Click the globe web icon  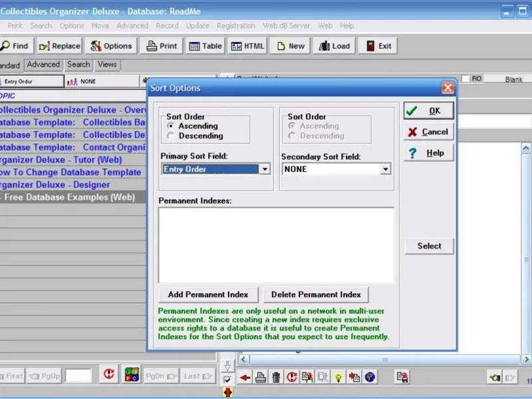(370, 377)
